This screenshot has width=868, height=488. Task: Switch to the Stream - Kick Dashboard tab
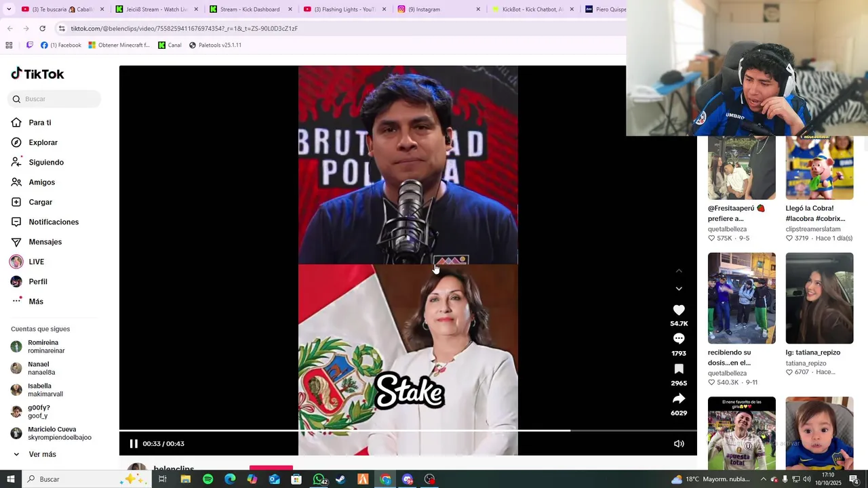coord(250,9)
